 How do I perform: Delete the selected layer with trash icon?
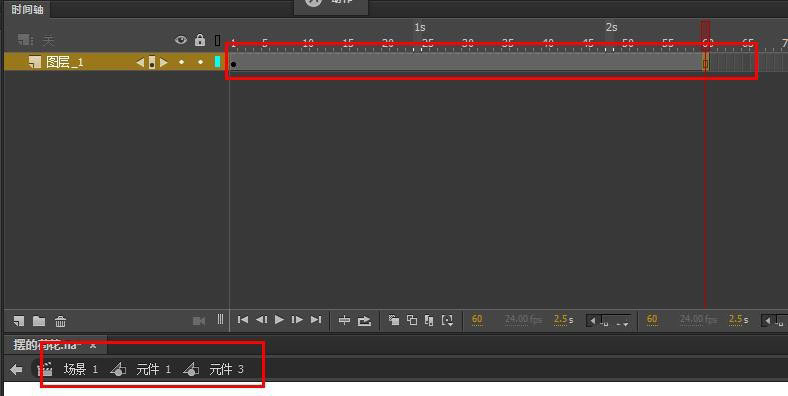click(60, 321)
